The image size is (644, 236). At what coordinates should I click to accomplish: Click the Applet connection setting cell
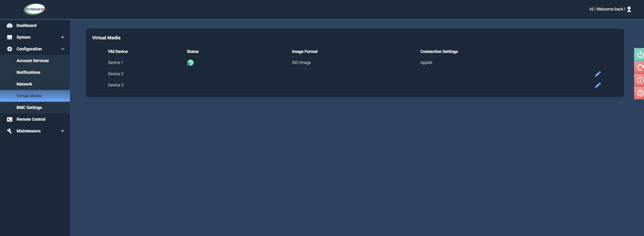point(426,63)
